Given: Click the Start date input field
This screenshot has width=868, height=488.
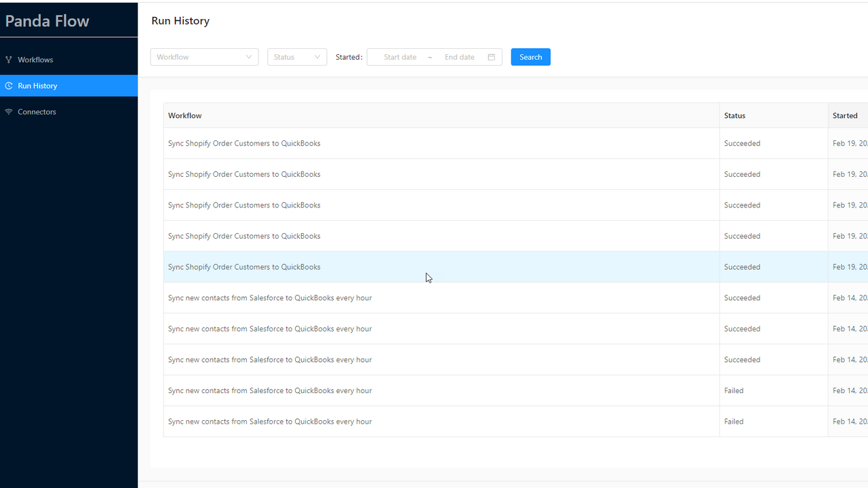Looking at the screenshot, I should pyautogui.click(x=399, y=57).
